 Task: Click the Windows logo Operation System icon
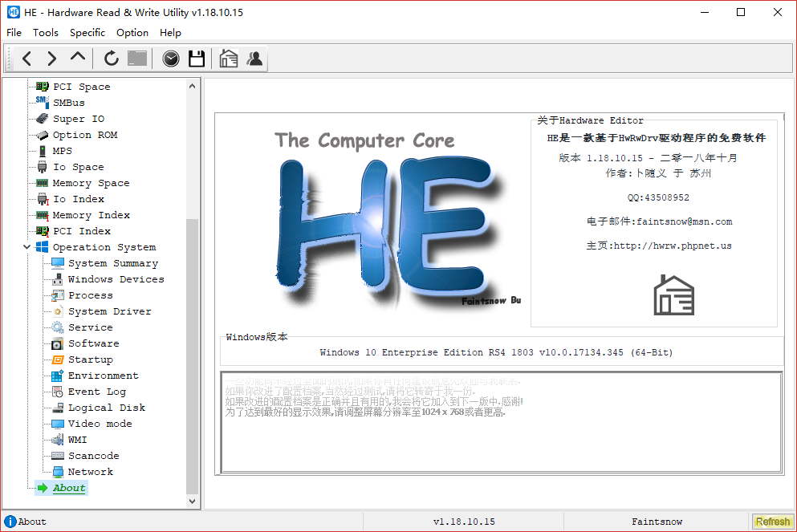pyautogui.click(x=42, y=247)
